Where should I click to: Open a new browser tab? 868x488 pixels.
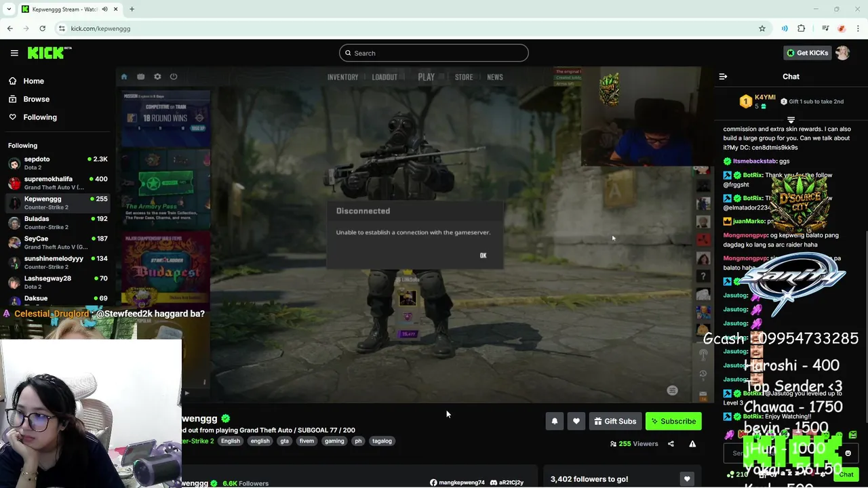(132, 9)
